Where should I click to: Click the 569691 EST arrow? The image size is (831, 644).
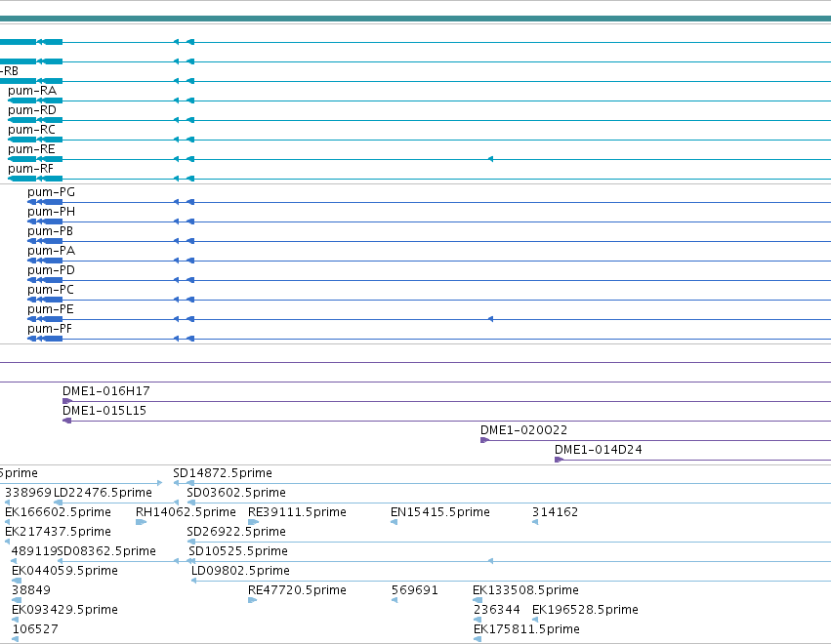click(395, 600)
